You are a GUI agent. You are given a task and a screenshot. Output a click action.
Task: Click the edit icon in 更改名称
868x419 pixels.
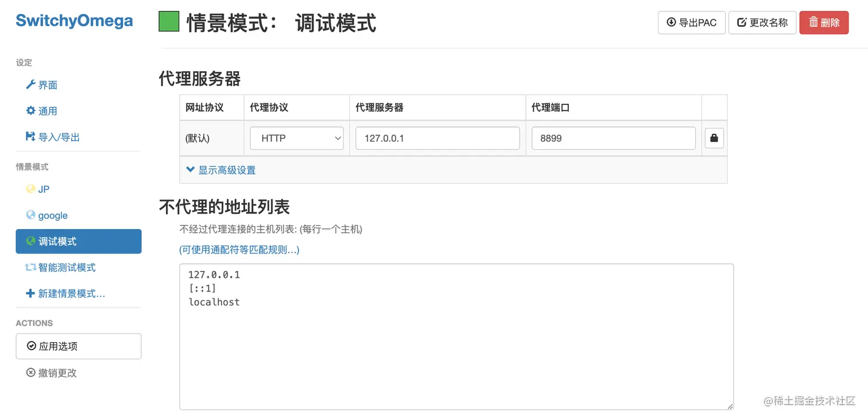[x=742, y=22]
